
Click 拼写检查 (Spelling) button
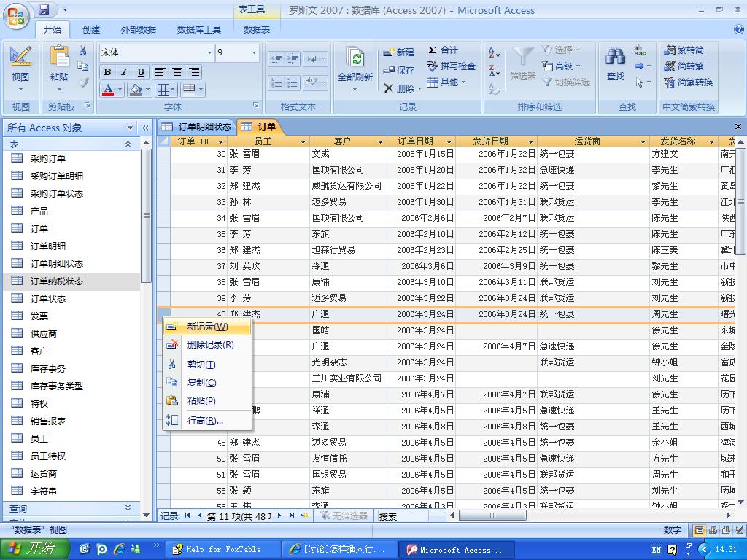coord(451,66)
